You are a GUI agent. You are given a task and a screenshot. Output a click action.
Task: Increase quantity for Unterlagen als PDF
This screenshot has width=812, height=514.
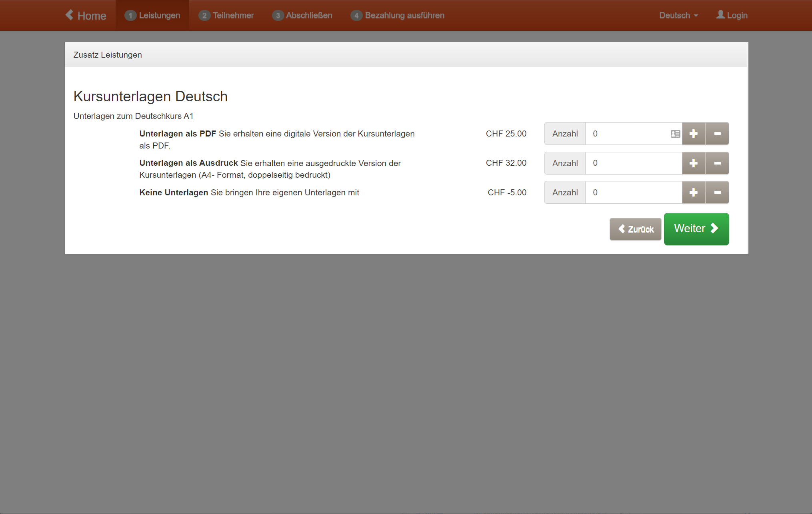[x=693, y=134]
